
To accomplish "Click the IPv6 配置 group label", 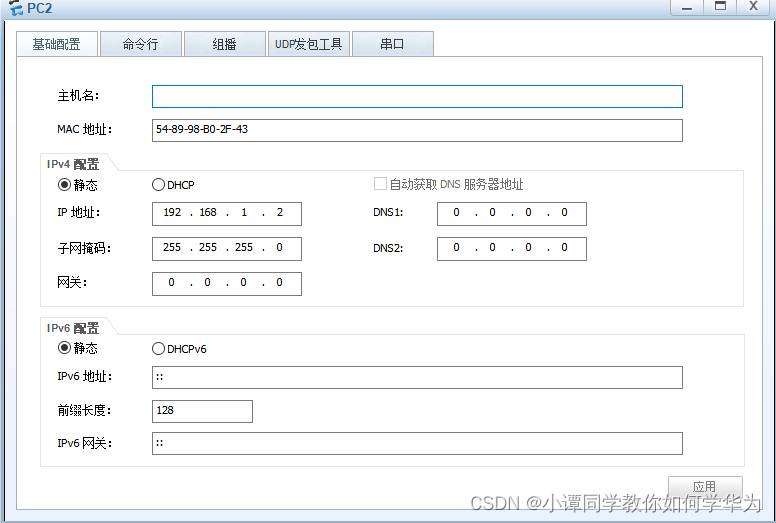I will [x=73, y=328].
